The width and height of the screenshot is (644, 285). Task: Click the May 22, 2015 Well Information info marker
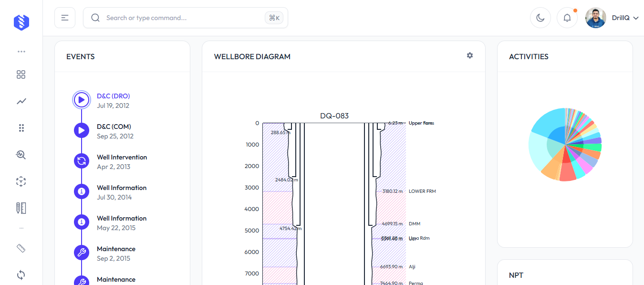82,222
